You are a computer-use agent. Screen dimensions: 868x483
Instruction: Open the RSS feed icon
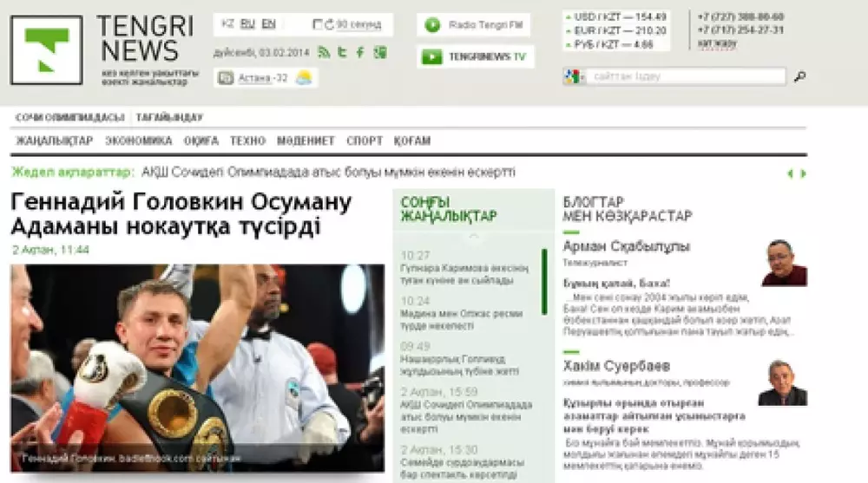point(324,53)
